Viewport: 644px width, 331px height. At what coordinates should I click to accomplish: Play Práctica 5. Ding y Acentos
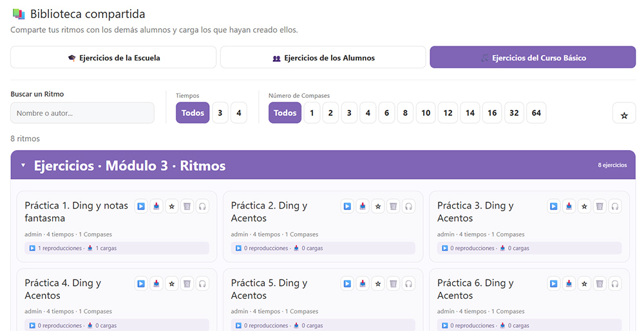pos(347,283)
